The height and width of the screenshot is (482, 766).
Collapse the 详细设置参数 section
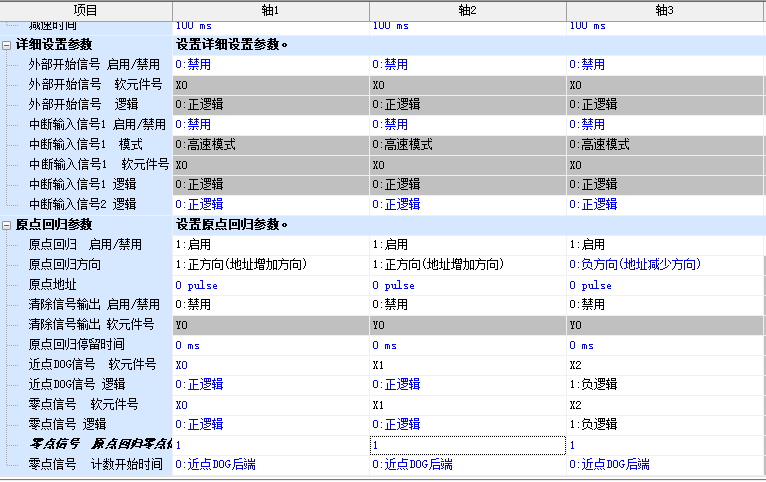[x=6, y=45]
